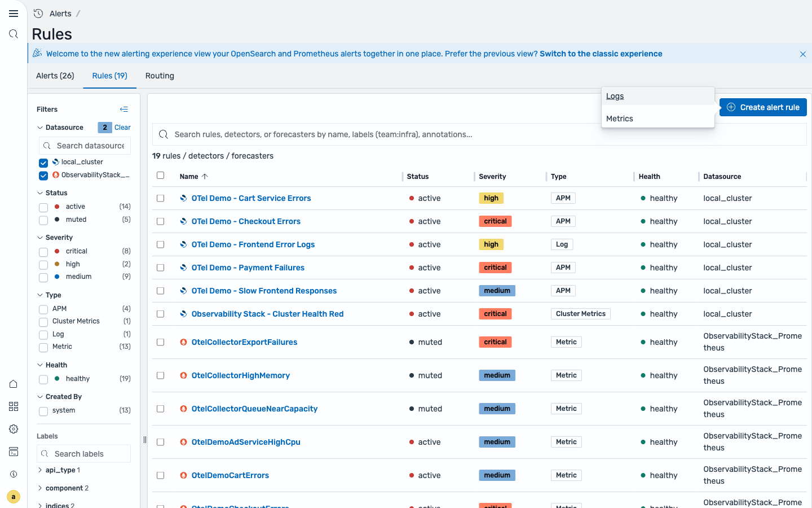
Task: Select the Rules (19) tab
Action: pos(110,76)
